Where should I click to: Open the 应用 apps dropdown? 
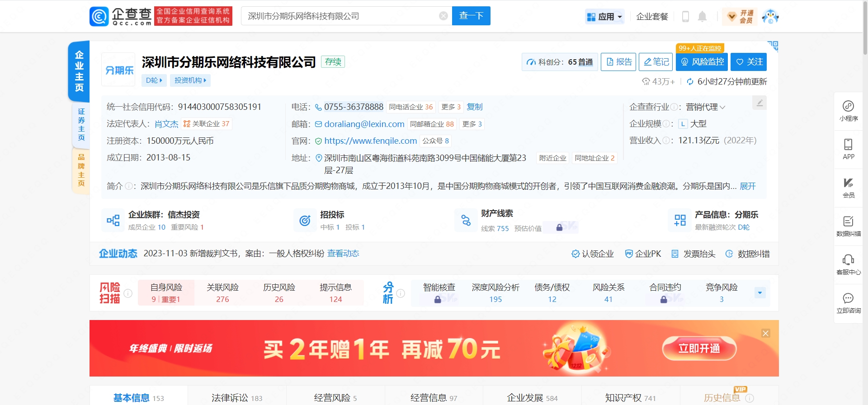604,17
